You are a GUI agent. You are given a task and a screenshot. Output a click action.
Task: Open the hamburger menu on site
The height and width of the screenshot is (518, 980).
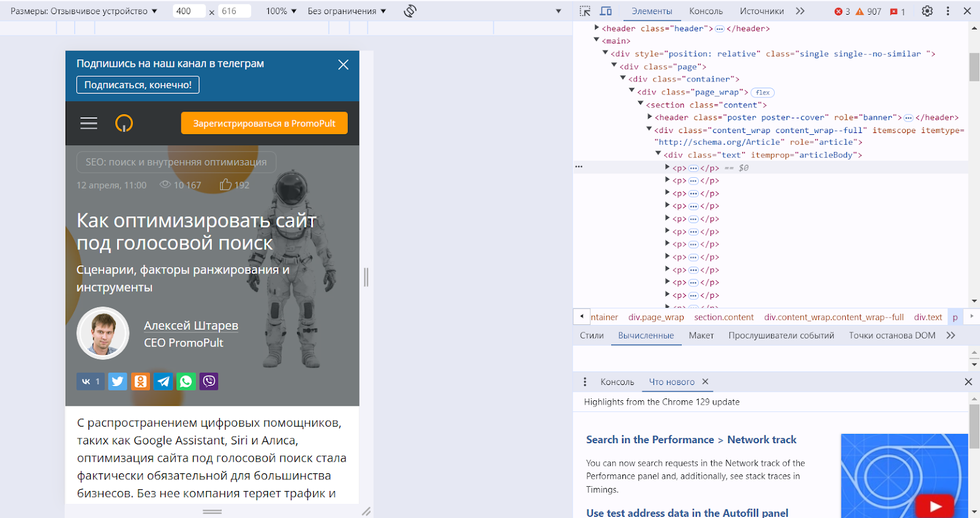[x=89, y=123]
